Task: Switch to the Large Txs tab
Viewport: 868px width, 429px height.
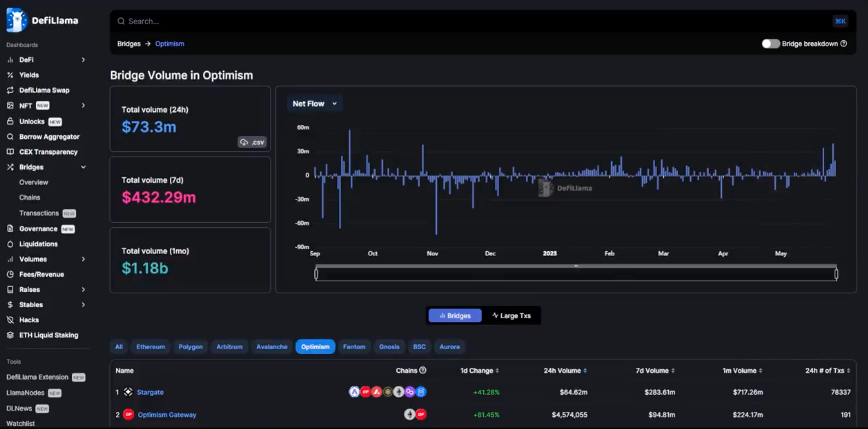Action: [x=511, y=315]
